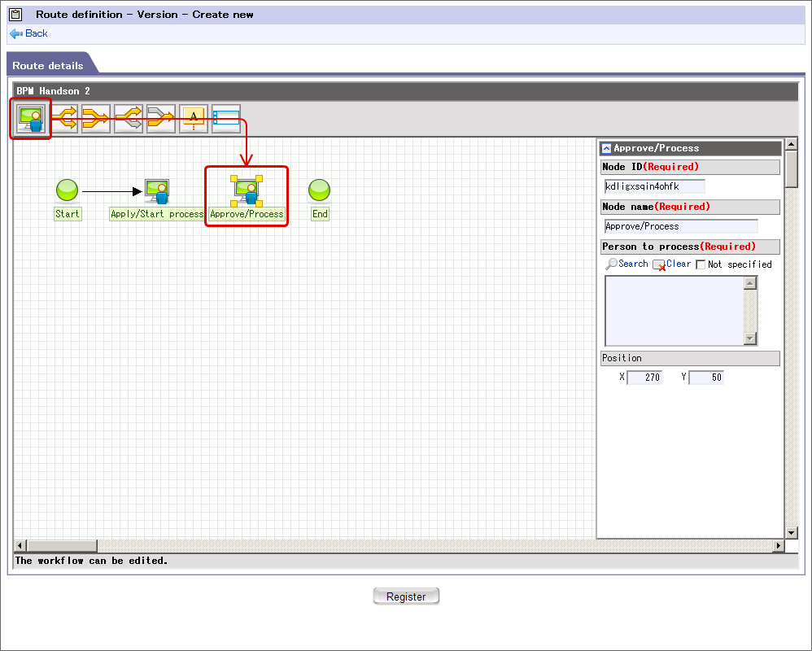
Task: Click the Apply/Start process label
Action: click(157, 214)
